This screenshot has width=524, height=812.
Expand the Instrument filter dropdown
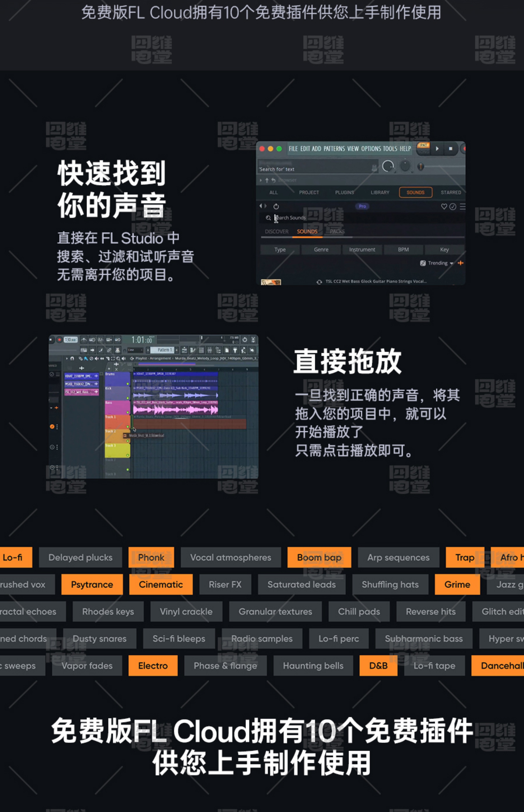(362, 250)
